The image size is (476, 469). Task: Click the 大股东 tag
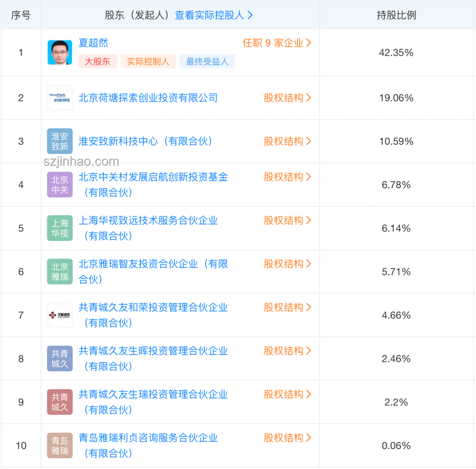click(98, 61)
